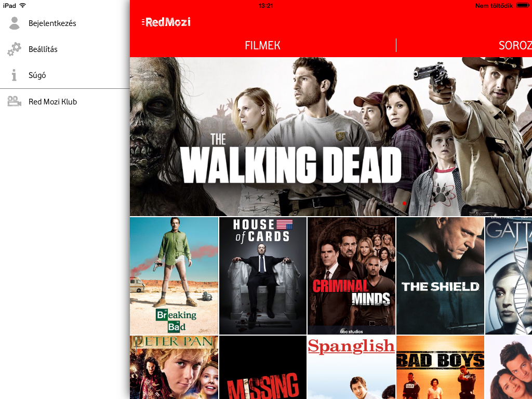The image size is (532, 399).
Task: Select the Bad Boys movie poster
Action: pyautogui.click(x=440, y=367)
